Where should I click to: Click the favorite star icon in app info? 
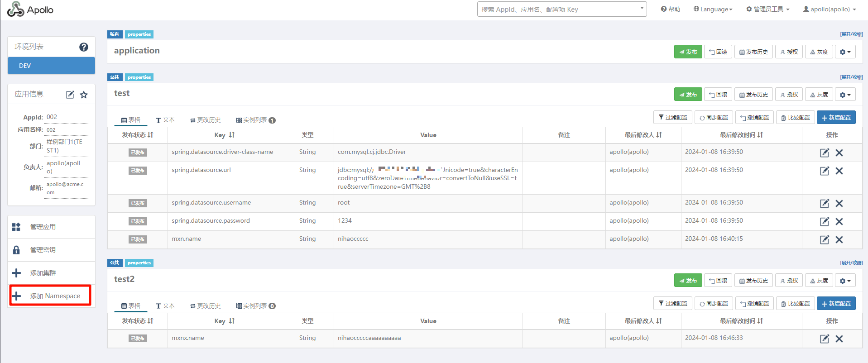point(84,95)
